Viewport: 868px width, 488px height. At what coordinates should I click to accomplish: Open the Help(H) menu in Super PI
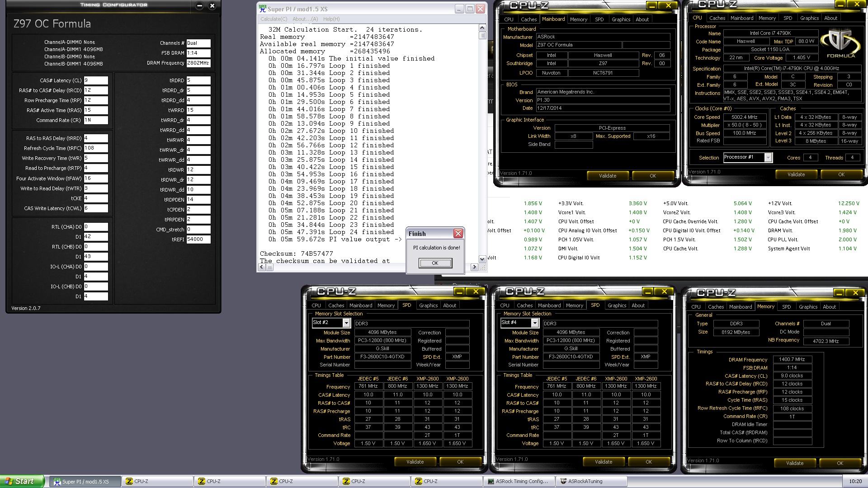pos(331,19)
